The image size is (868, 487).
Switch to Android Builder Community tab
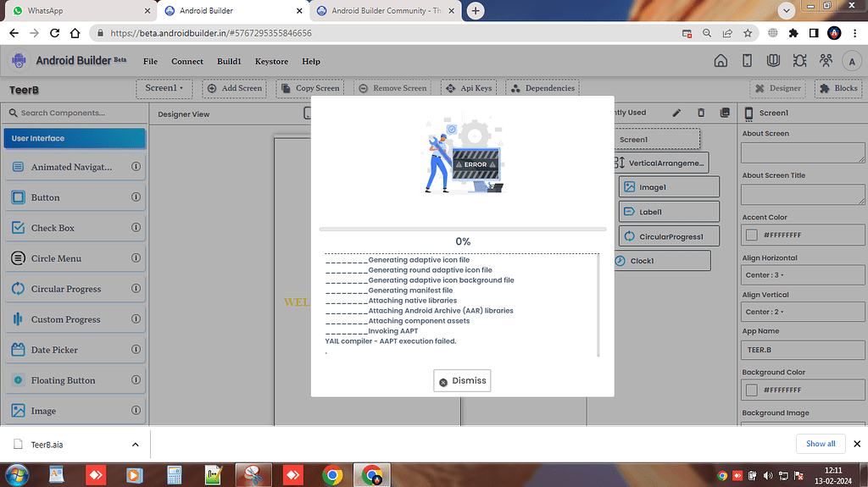pos(387,10)
